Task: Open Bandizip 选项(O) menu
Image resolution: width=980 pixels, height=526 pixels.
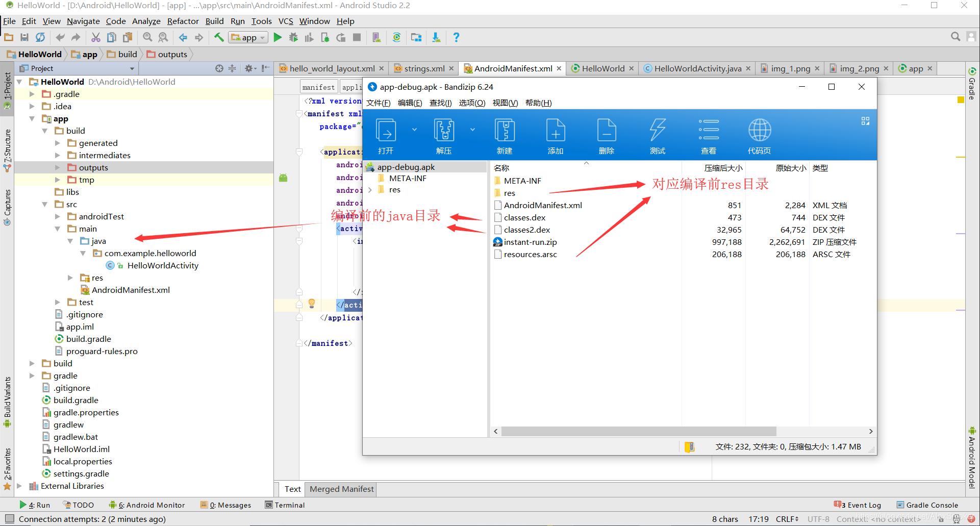Action: point(472,103)
